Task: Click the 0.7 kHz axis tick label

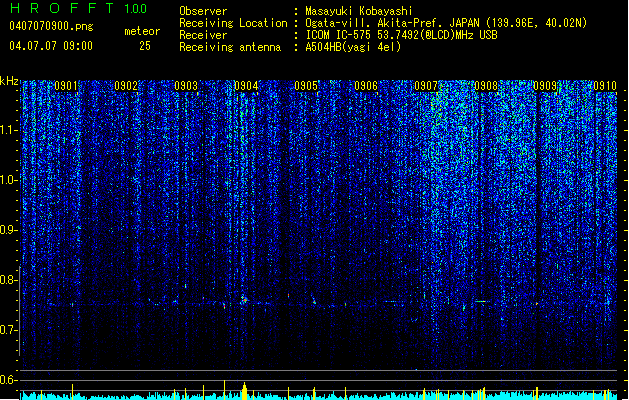Action: [9, 330]
